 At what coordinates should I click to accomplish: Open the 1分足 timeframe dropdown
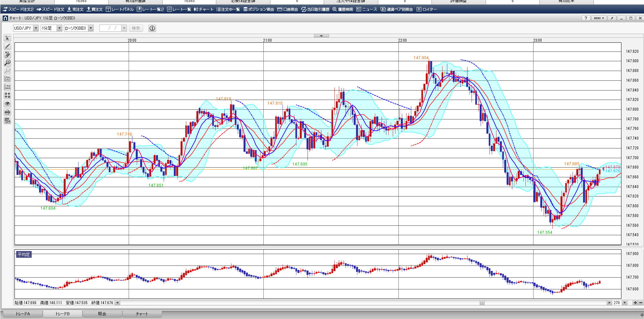pyautogui.click(x=59, y=28)
